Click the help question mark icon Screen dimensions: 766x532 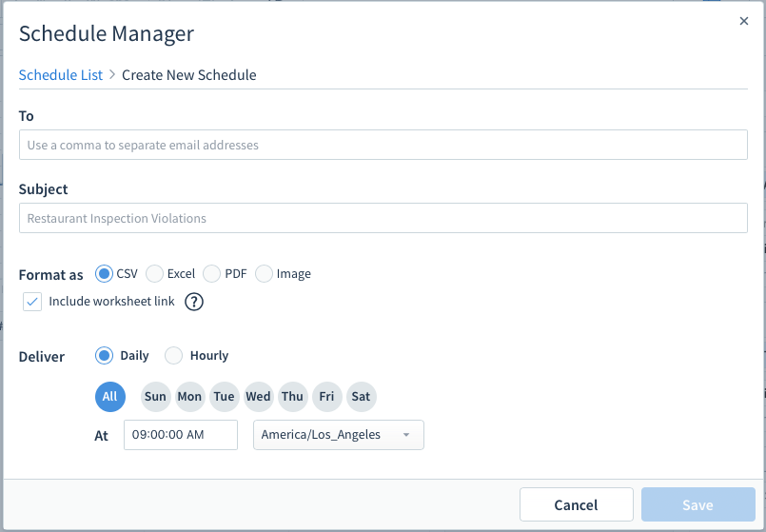194,302
